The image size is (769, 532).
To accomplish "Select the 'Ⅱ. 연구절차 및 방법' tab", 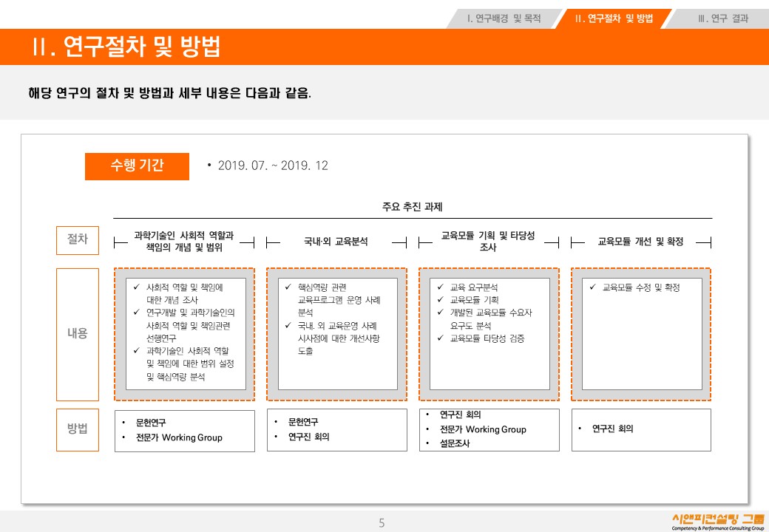I will point(614,18).
